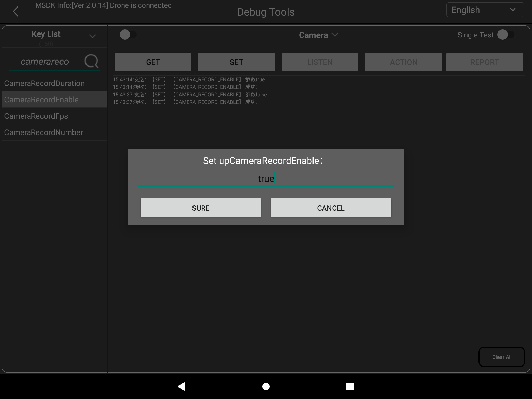
Task: Tap the back arrow in header
Action: [16, 11]
